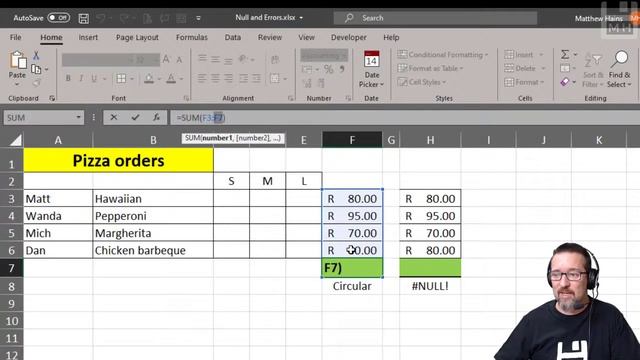Click Matthew Hains account name

tap(599, 18)
